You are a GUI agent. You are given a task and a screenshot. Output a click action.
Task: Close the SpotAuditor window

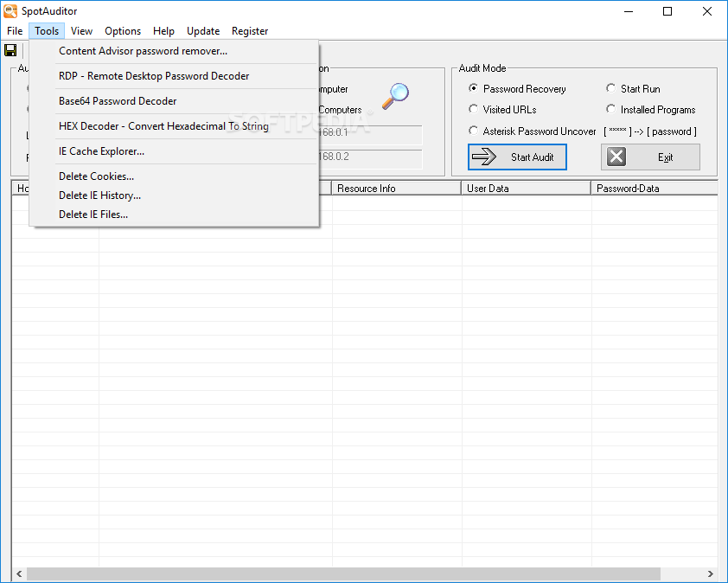706,11
